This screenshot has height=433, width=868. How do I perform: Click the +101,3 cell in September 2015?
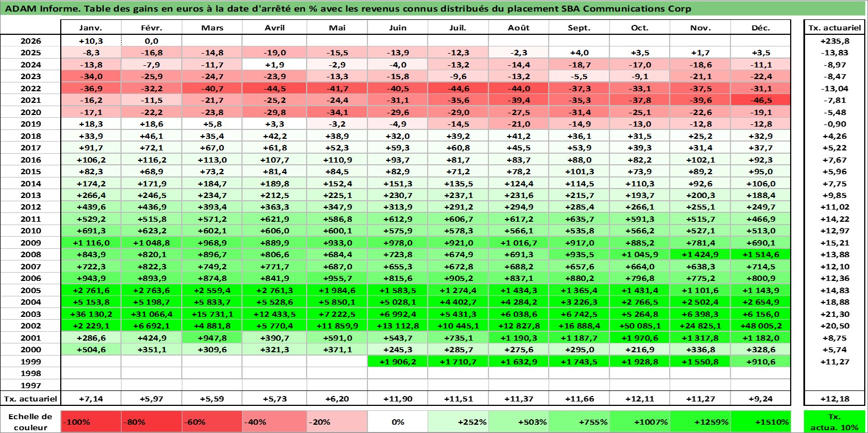(x=579, y=171)
